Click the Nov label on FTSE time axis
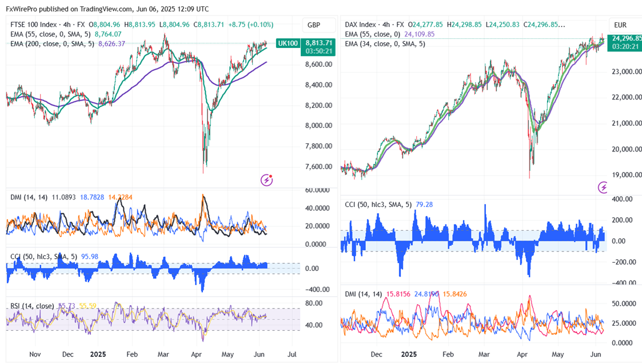Image resolution: width=642 pixels, height=364 pixels. click(35, 354)
